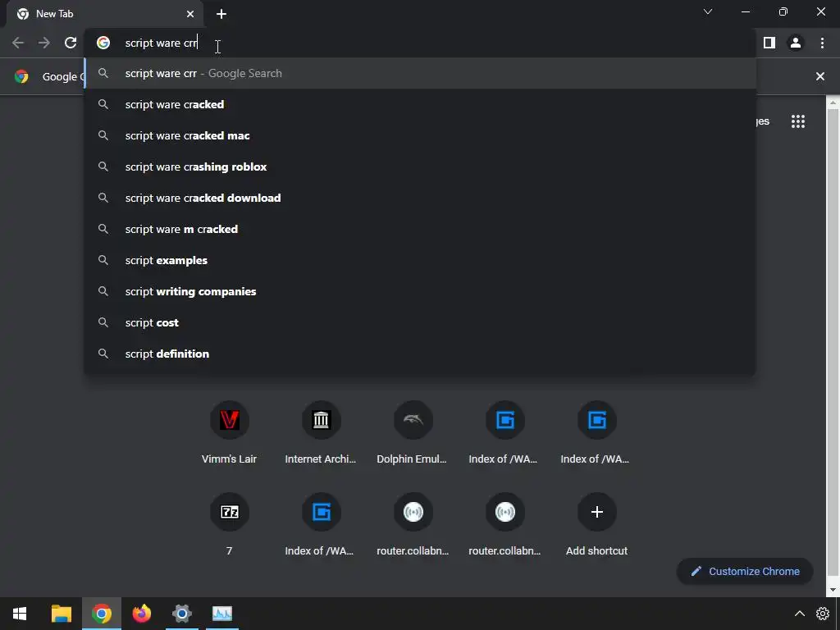Viewport: 840px width, 630px height.
Task: Click the Google icon in the address bar
Action: point(103,43)
